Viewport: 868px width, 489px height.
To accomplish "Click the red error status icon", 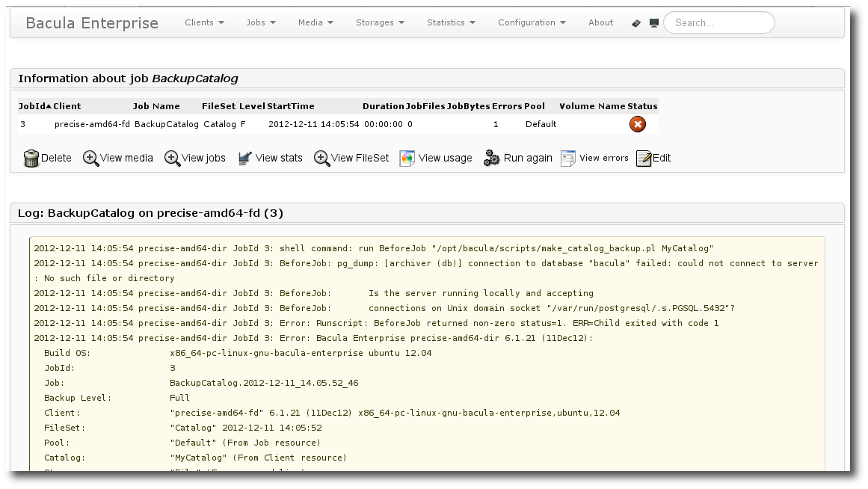I will point(638,124).
